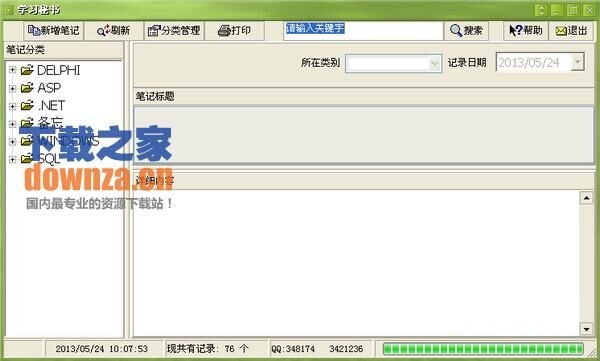Select the ASP folder icon
The width and height of the screenshot is (600, 361).
pyautogui.click(x=27, y=88)
